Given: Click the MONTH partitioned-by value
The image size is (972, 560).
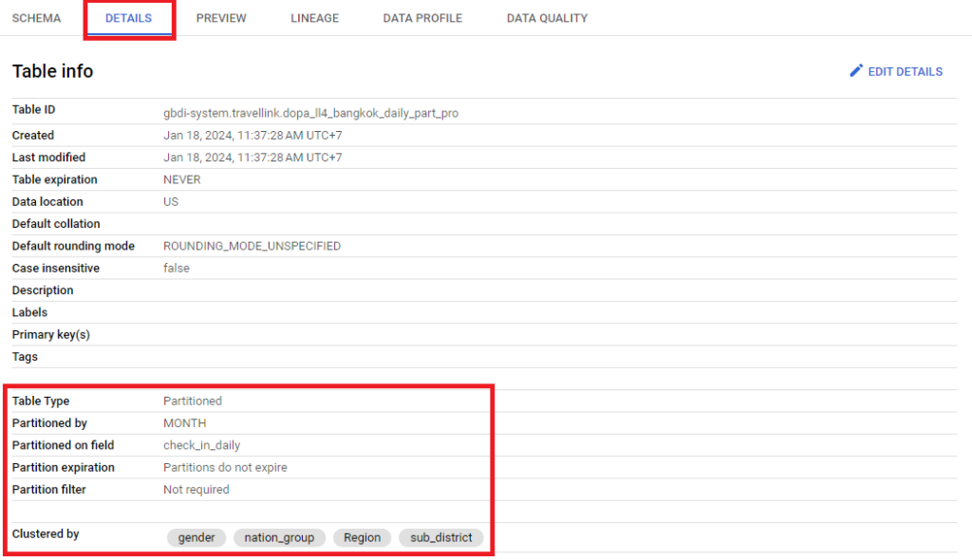Looking at the screenshot, I should [184, 423].
